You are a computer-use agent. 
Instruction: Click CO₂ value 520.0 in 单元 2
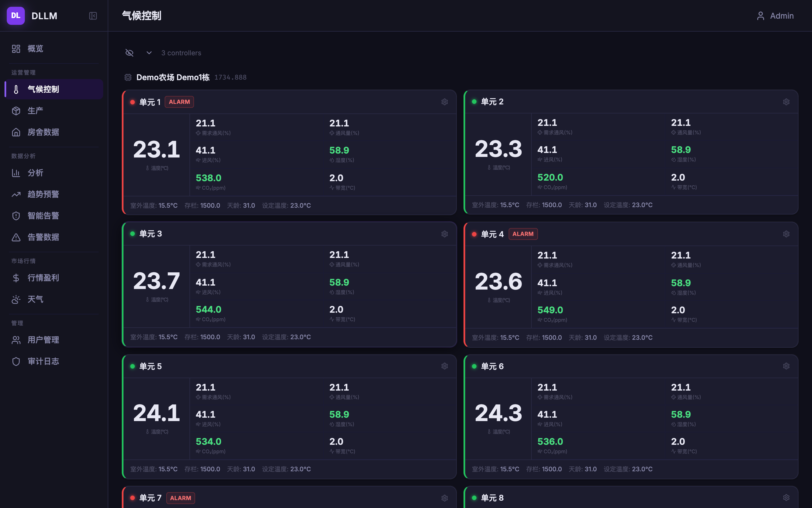point(550,177)
